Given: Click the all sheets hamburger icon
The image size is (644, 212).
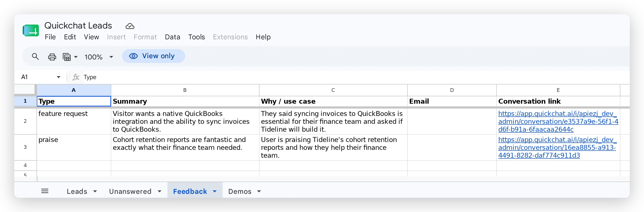Looking at the screenshot, I should point(45,191).
